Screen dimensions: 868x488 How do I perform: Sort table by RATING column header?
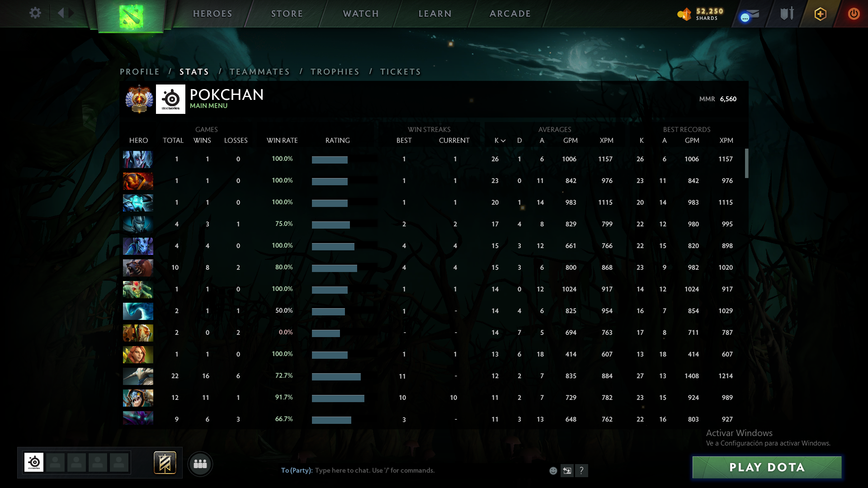pyautogui.click(x=338, y=141)
